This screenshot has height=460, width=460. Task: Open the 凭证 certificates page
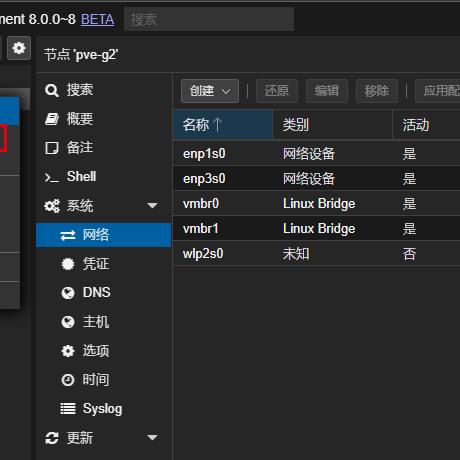tap(104, 264)
